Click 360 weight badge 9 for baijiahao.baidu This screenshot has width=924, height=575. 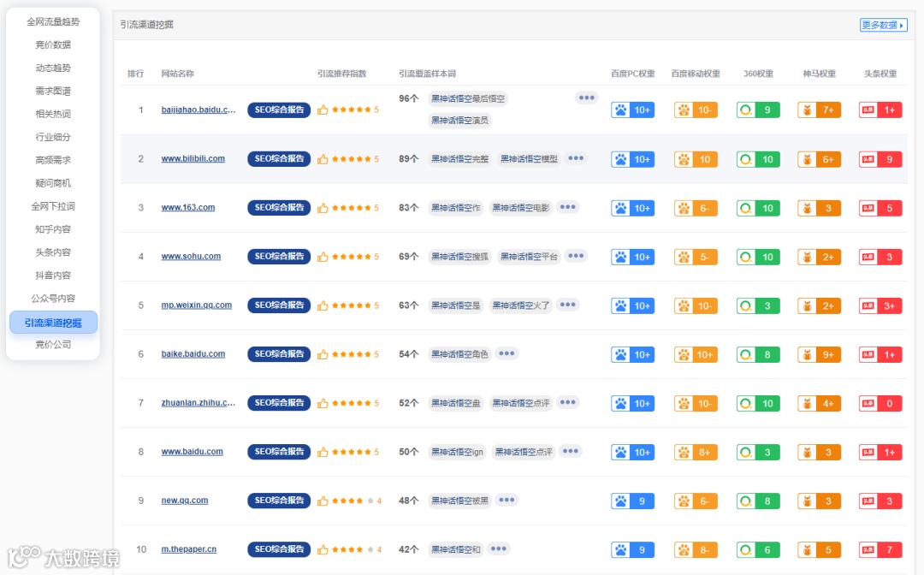pyautogui.click(x=758, y=110)
